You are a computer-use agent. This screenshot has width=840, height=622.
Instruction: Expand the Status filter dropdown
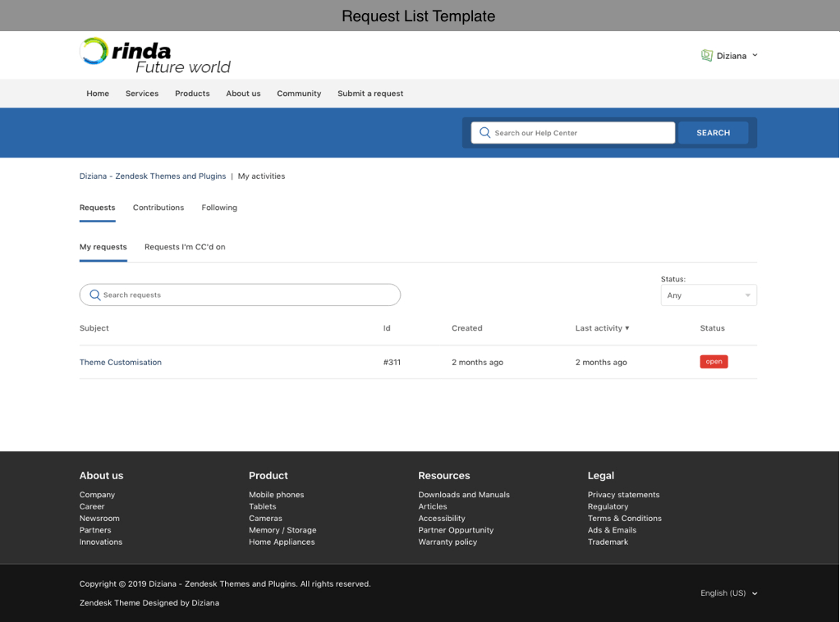click(708, 295)
